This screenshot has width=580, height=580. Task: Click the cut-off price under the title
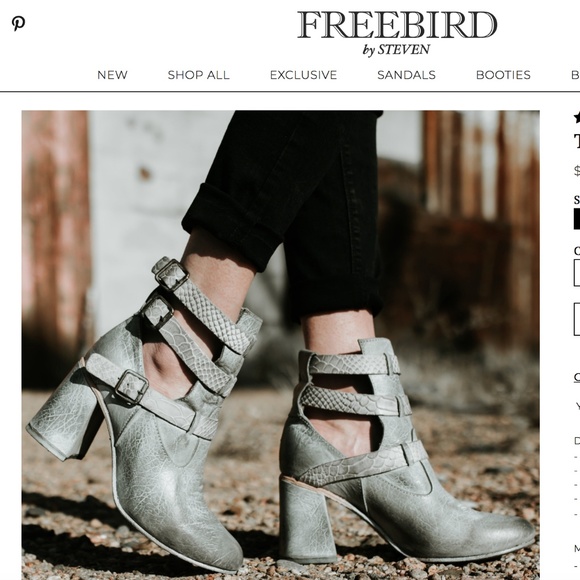[x=577, y=171]
